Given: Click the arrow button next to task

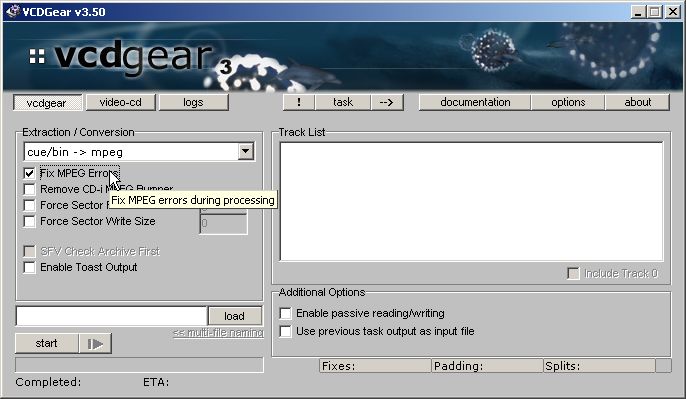Looking at the screenshot, I should (387, 102).
